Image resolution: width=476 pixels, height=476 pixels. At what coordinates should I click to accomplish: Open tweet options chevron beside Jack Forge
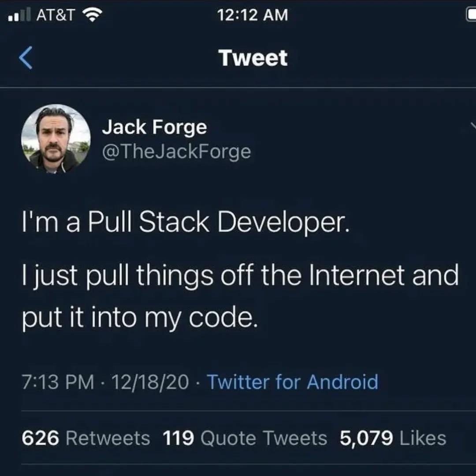pyautogui.click(x=473, y=125)
